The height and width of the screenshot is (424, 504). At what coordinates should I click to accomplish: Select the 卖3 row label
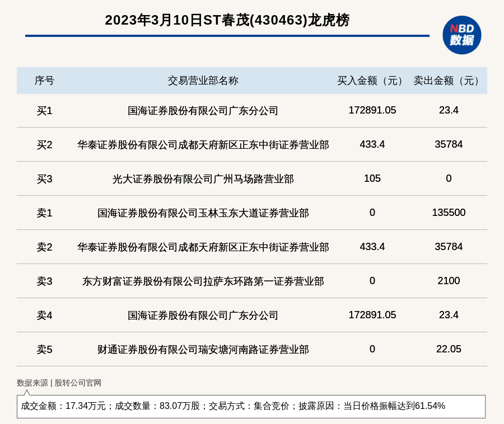click(44, 281)
